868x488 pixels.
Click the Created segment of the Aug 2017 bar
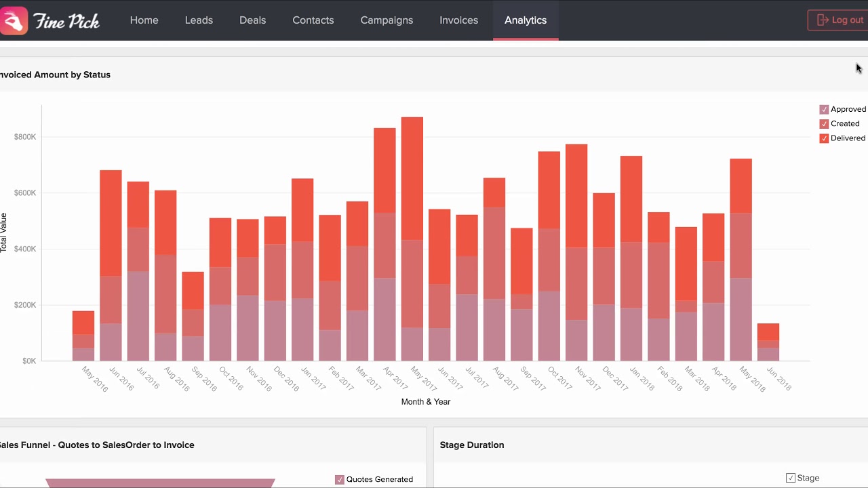click(494, 253)
